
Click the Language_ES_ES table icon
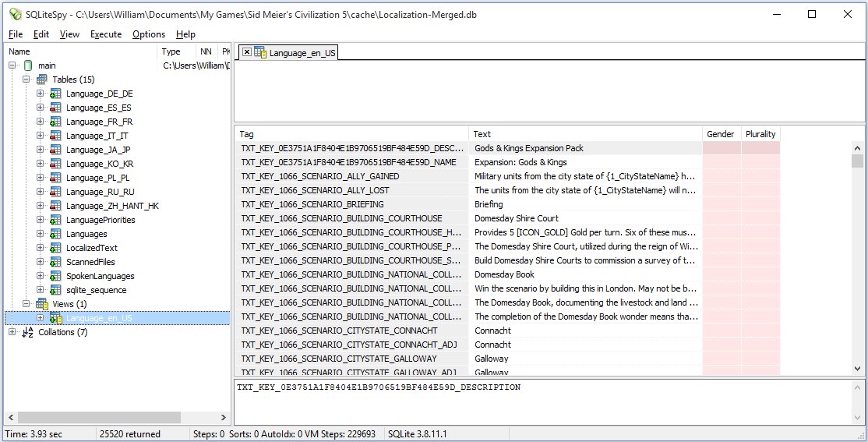point(55,108)
